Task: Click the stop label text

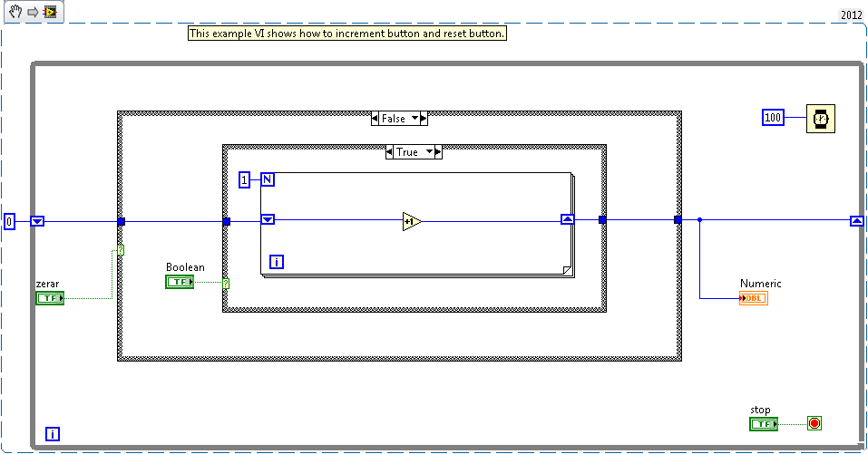Action: point(760,410)
